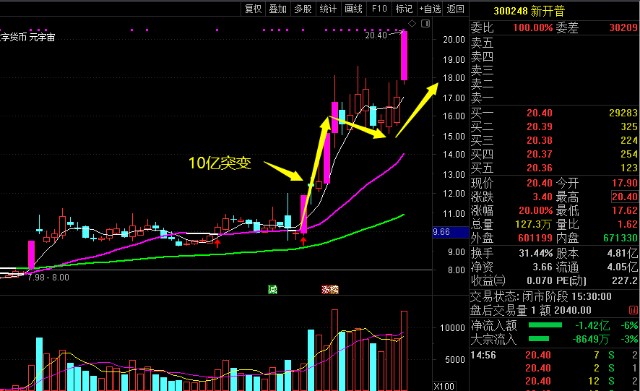This screenshot has height=391, width=640.
Task: Click the 外盘 value 601199
Action: point(535,238)
